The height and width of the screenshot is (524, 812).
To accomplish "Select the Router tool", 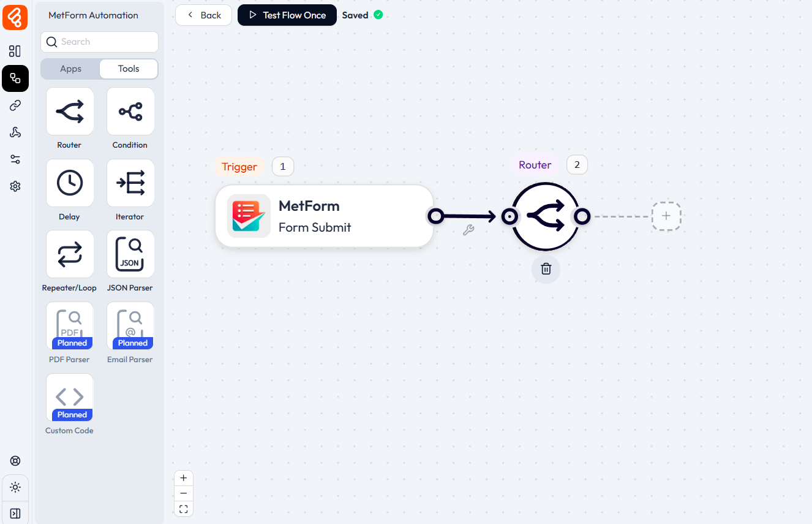I will 70,112.
